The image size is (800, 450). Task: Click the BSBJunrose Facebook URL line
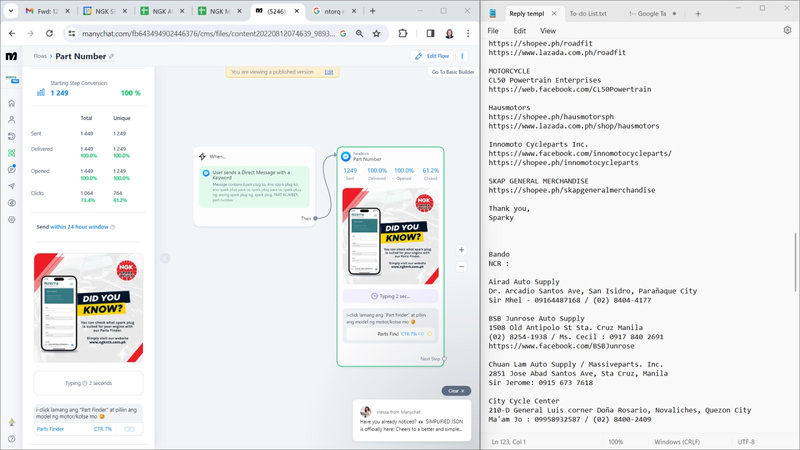point(561,346)
